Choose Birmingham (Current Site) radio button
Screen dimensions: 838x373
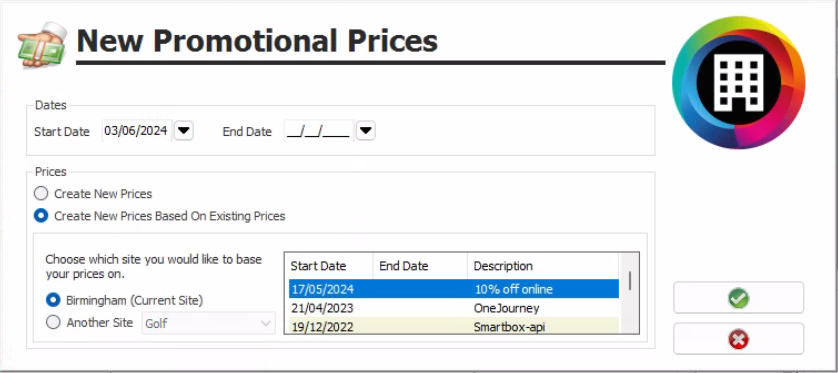[125, 300]
